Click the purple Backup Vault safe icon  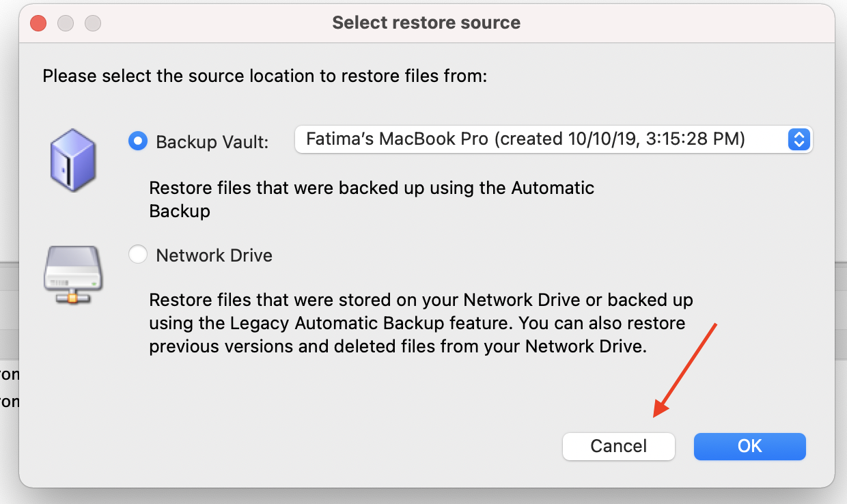(74, 160)
